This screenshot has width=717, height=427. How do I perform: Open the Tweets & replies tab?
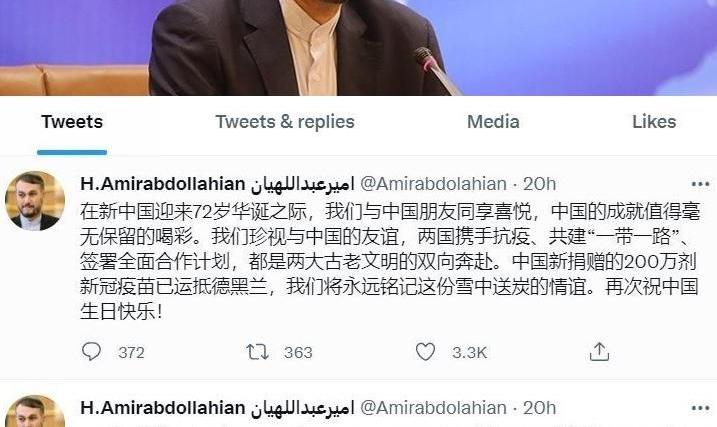285,122
